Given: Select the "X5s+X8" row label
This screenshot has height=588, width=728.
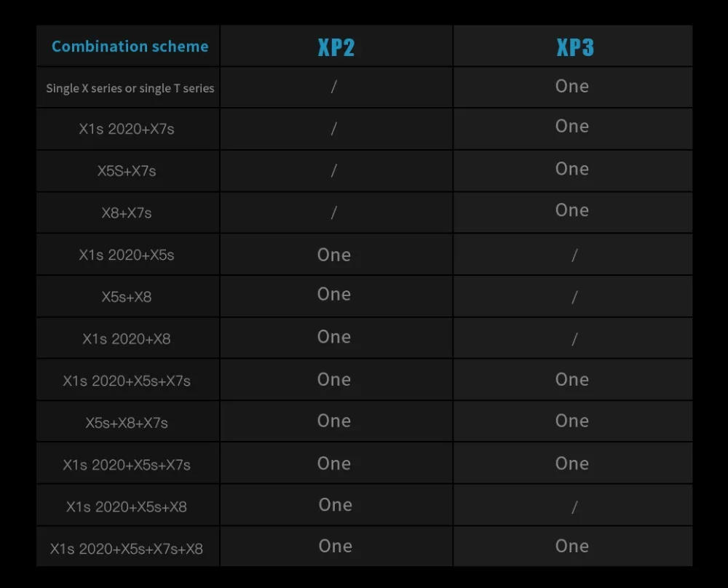Looking at the screenshot, I should pyautogui.click(x=126, y=297).
